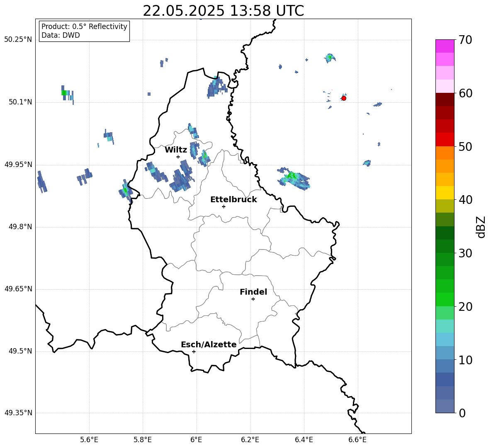
Task: Click the dBZ colorbar label
Action: point(481,227)
